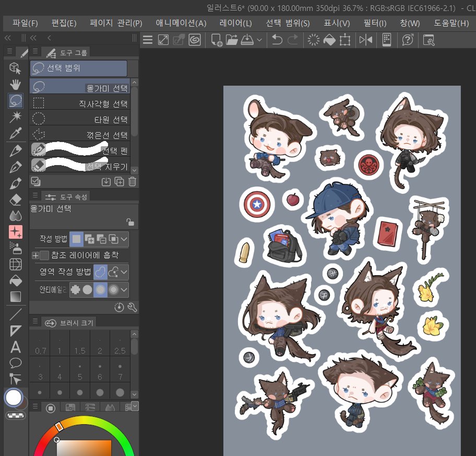
Task: Open color palette tabs overflow dropdown
Action: [x=135, y=406]
